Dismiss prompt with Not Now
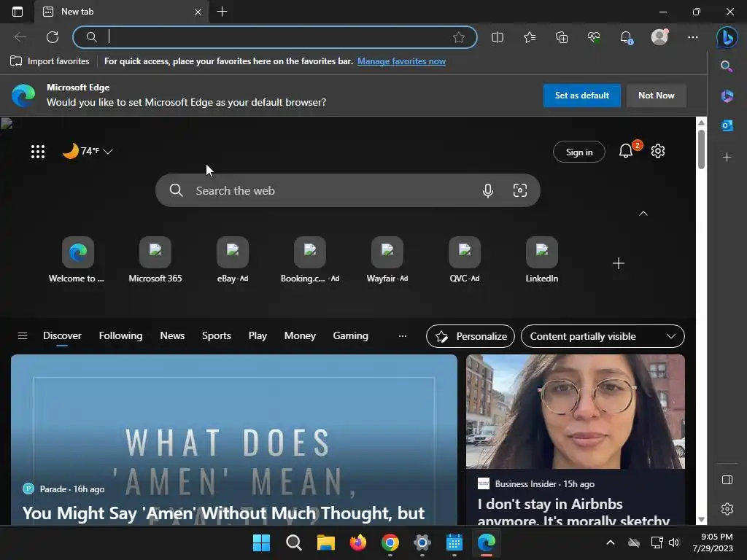747x560 pixels. [x=656, y=96]
